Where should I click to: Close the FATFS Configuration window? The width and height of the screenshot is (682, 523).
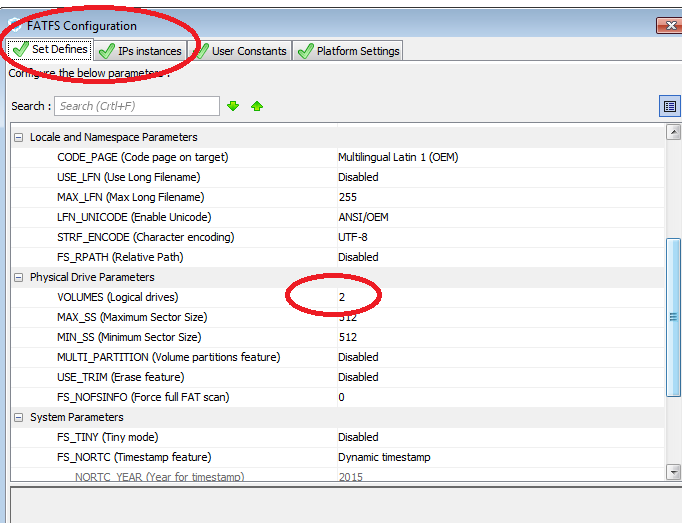click(x=669, y=26)
